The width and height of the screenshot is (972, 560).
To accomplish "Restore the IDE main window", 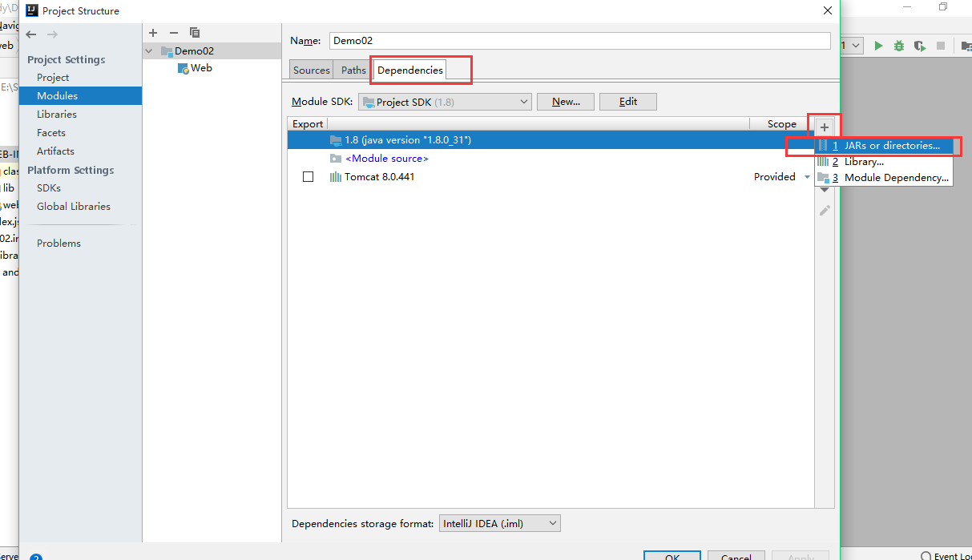I will click(x=943, y=6).
